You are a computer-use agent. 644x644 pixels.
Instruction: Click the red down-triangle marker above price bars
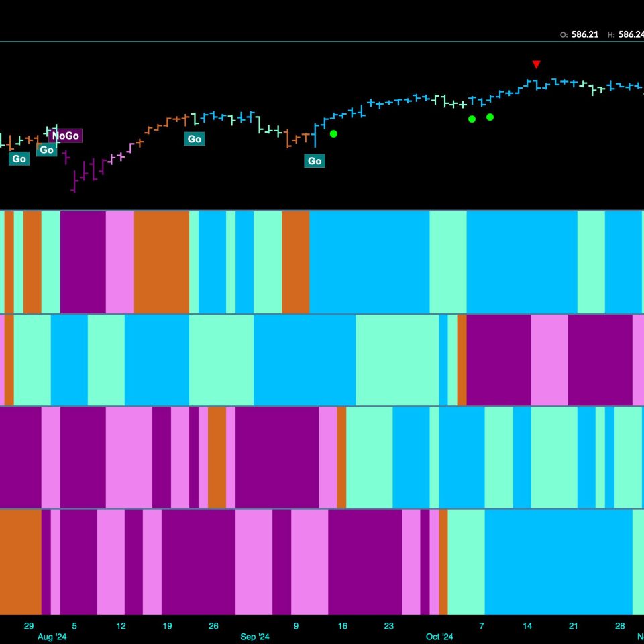[536, 64]
